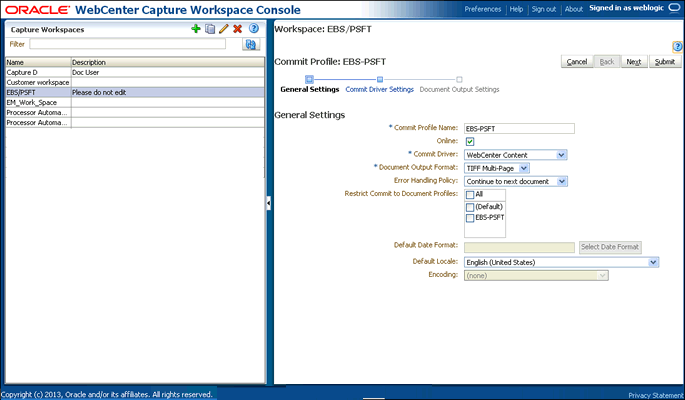Image resolution: width=685 pixels, height=400 pixels.
Task: Open Capture Workspaces help icon
Action: pyautogui.click(x=254, y=28)
